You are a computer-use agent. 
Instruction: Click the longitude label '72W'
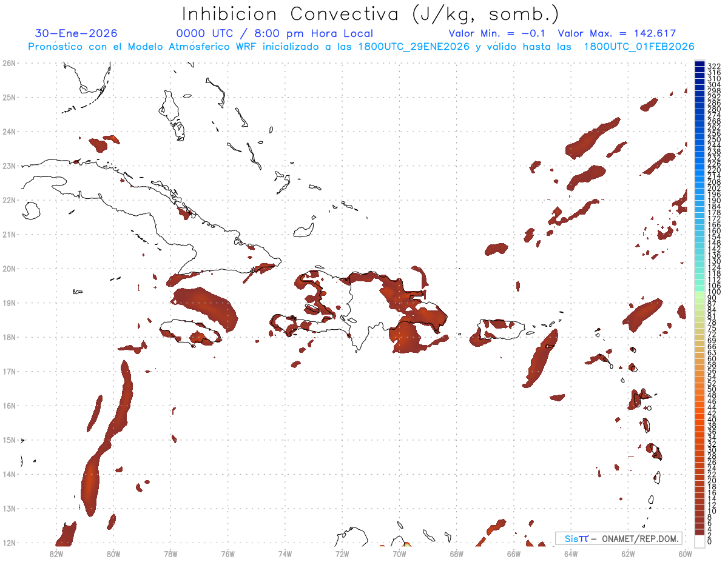pyautogui.click(x=342, y=554)
